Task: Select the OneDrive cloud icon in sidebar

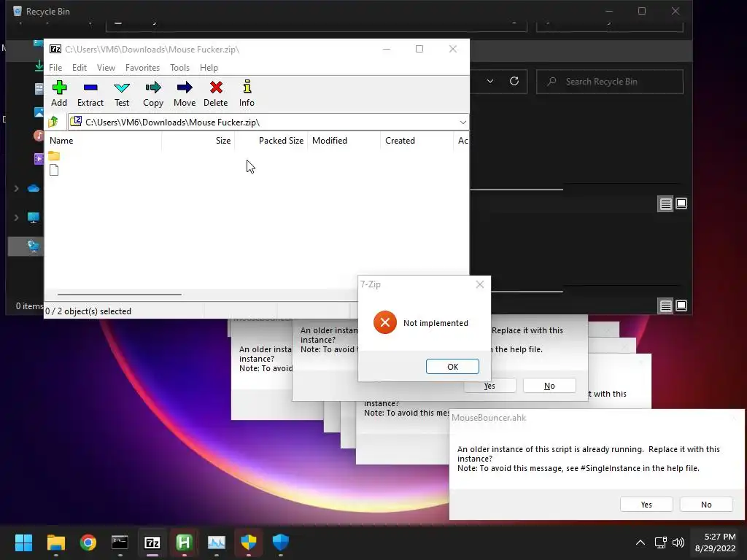Action: [34, 189]
